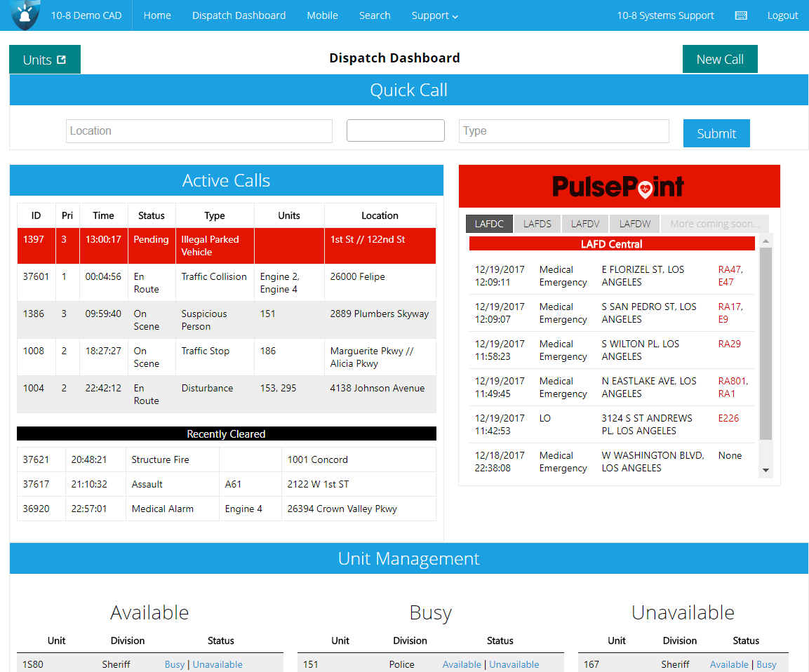
Task: Click the PulsePoint heart logo banner
Action: point(619,186)
